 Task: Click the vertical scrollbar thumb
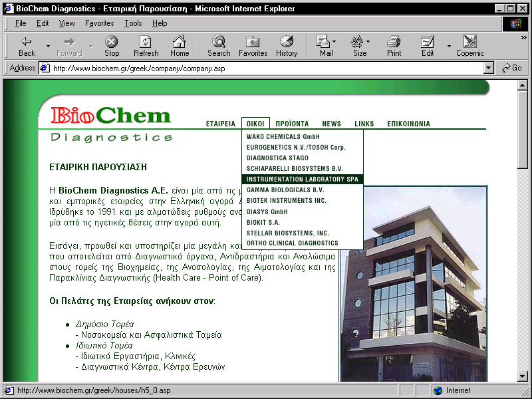click(x=523, y=129)
